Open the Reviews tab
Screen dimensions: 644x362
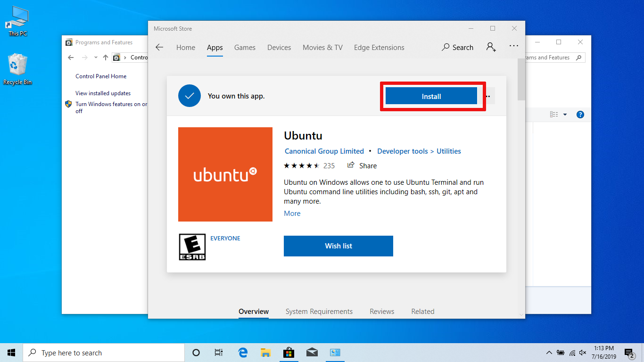[382, 312]
